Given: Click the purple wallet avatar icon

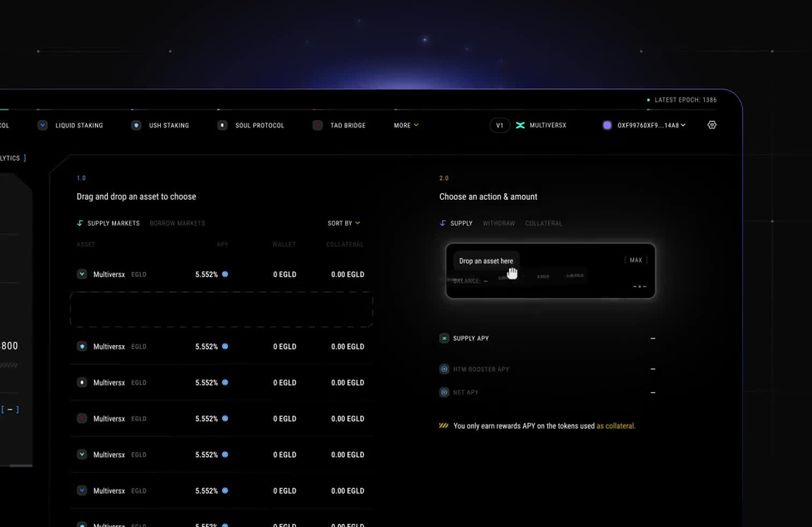Looking at the screenshot, I should pyautogui.click(x=607, y=125).
